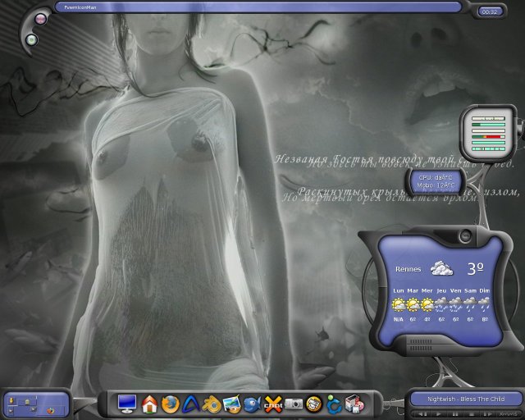
Task: Click the FvwmIconMan title bar
Action: point(258,7)
